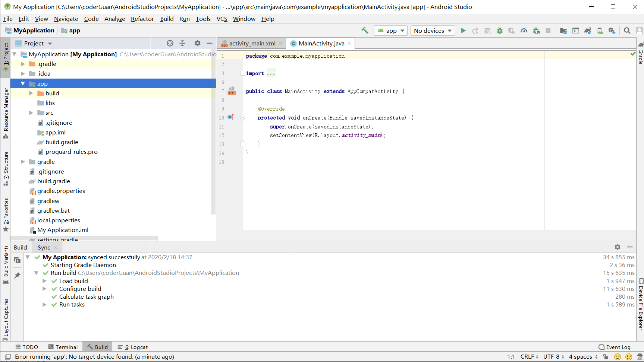Open AVD Manager phone icon
This screenshot has height=362, width=644.
pyautogui.click(x=600, y=31)
